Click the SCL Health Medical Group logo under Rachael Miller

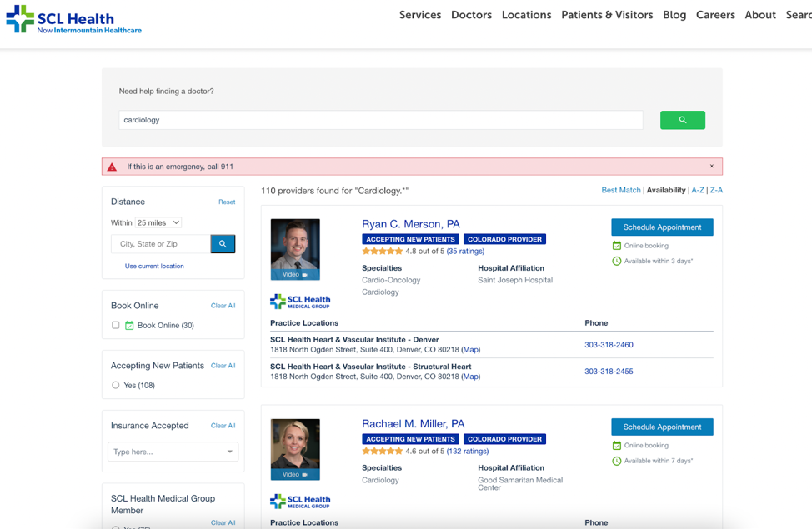click(x=300, y=501)
